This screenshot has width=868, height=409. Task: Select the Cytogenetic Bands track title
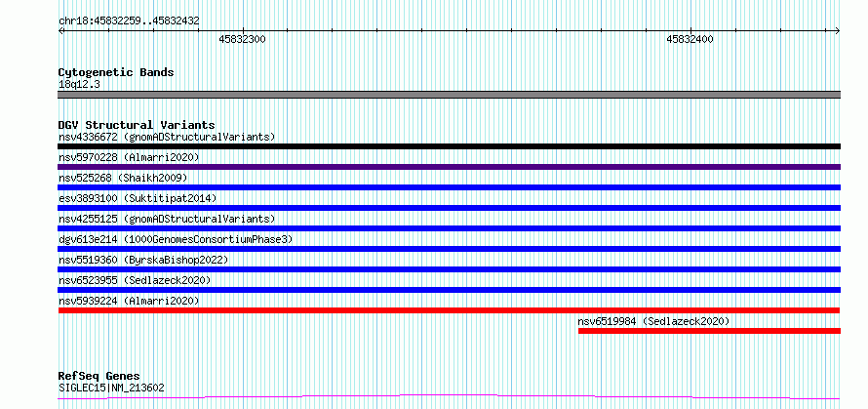pyautogui.click(x=116, y=72)
